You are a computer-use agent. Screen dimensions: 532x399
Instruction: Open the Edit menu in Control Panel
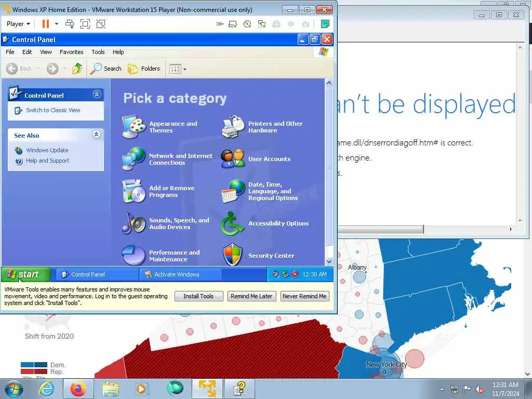27,52
